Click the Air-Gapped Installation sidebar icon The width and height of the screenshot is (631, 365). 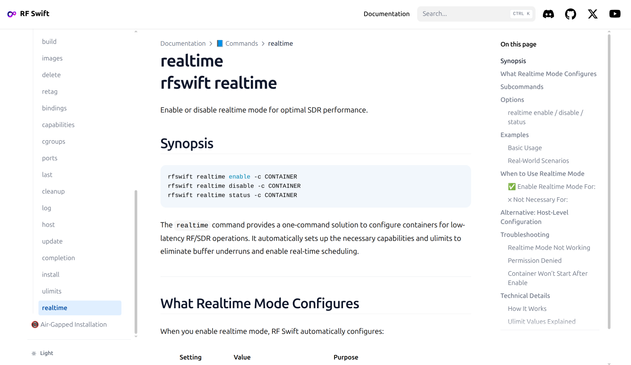(x=35, y=324)
